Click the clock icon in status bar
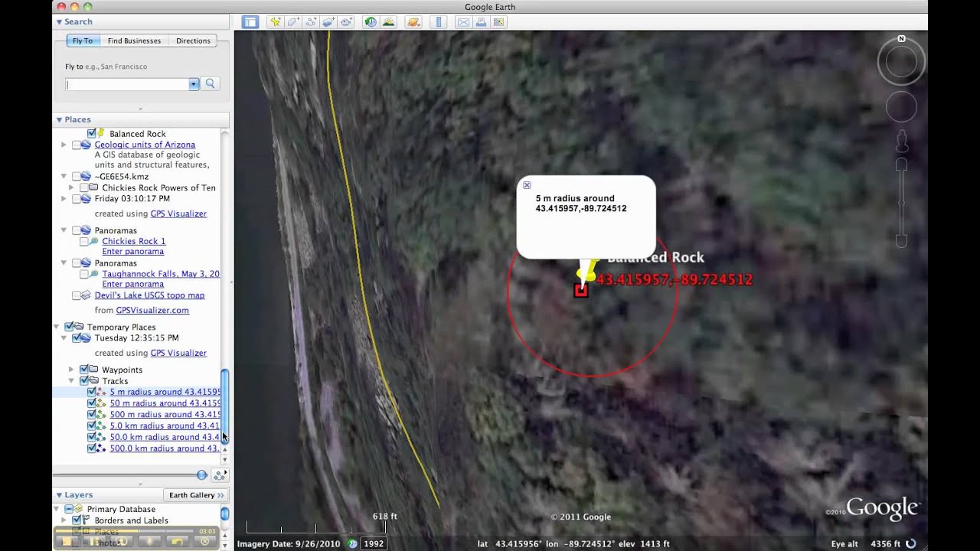Viewport: 980px width, 551px height. (353, 544)
